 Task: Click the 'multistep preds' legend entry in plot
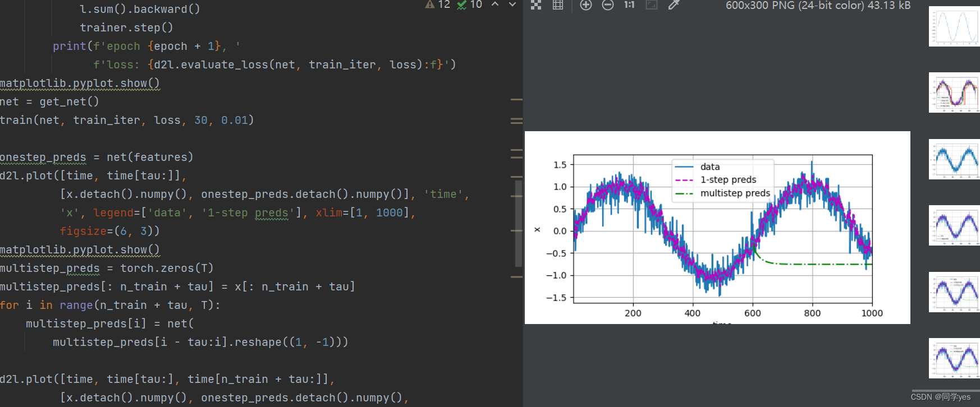[735, 193]
